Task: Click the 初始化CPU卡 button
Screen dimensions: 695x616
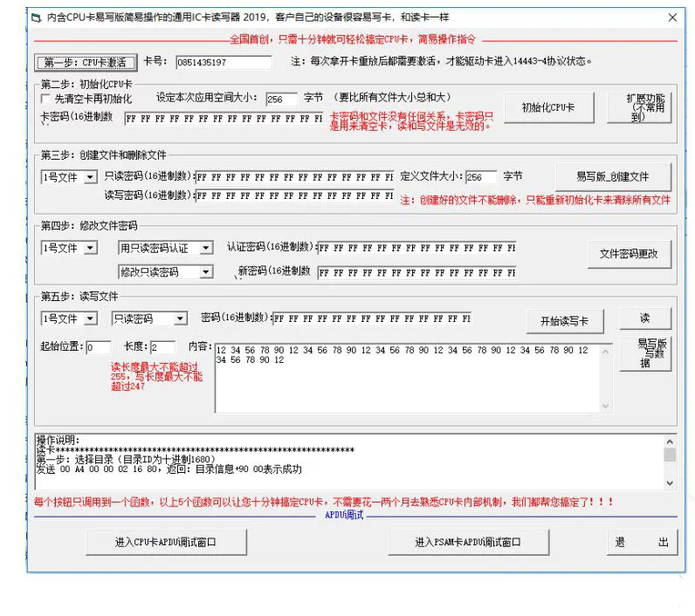Action: [x=548, y=107]
